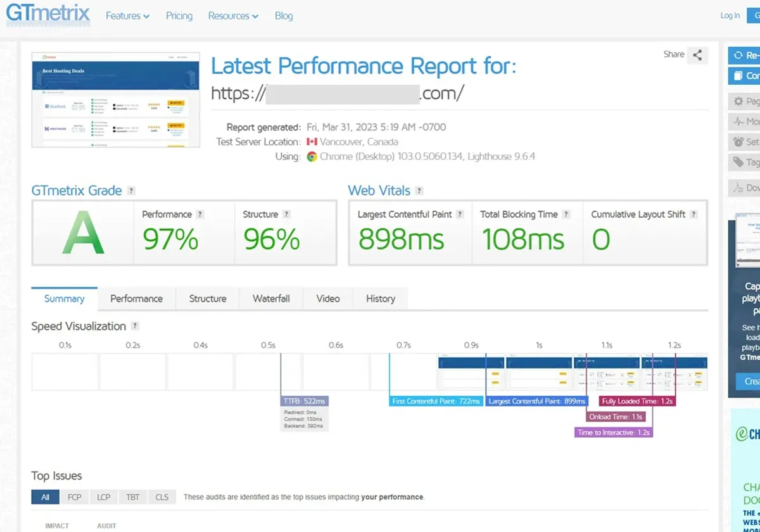
Task: Open the History tab
Action: (380, 298)
